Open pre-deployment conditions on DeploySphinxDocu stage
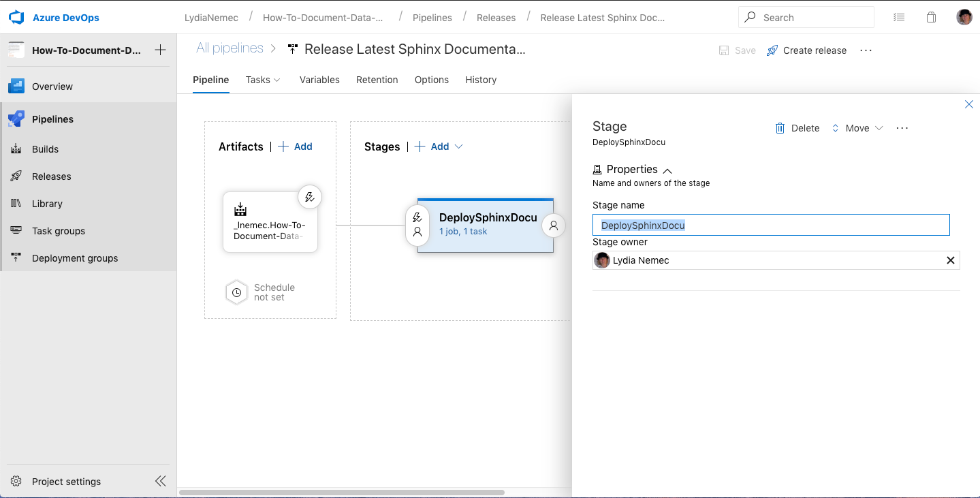 [x=417, y=219]
